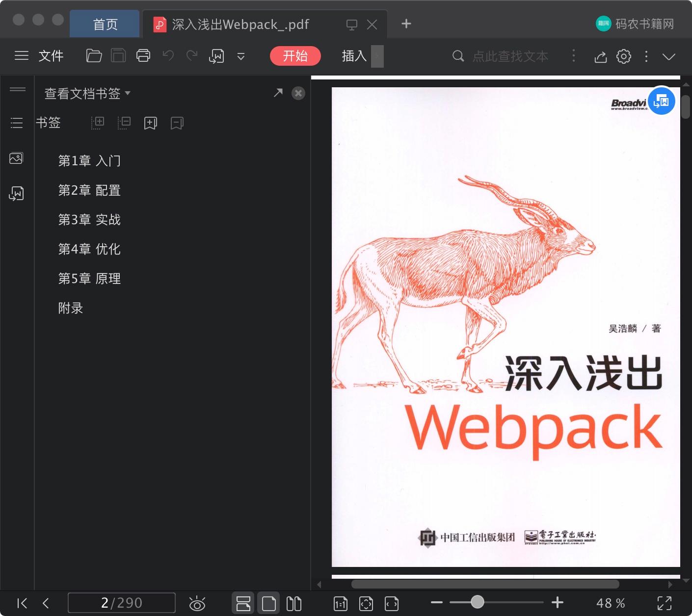Collapse all bookmarks icon
Image resolution: width=692 pixels, height=616 pixels.
pos(124,123)
